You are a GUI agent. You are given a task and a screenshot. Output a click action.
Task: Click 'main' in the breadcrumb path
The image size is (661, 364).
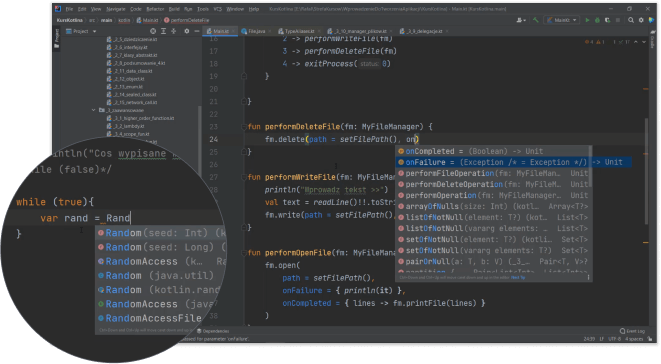click(x=106, y=20)
